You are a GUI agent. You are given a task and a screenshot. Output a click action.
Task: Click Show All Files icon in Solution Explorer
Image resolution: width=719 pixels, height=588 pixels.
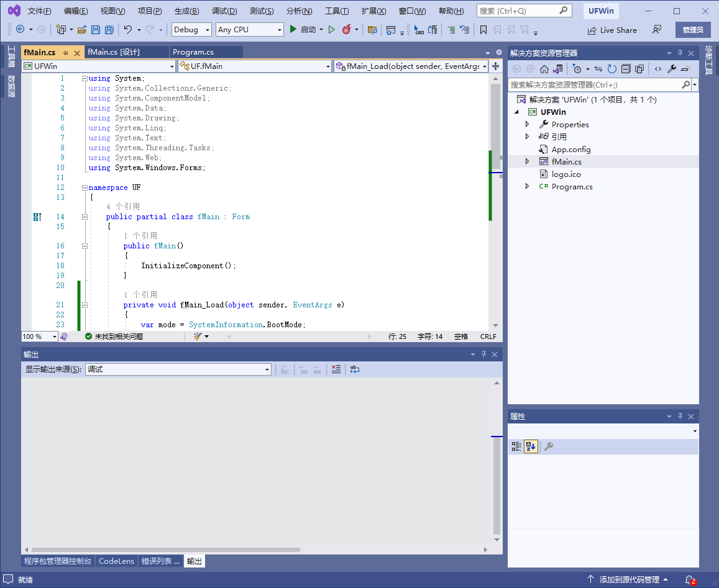click(639, 69)
